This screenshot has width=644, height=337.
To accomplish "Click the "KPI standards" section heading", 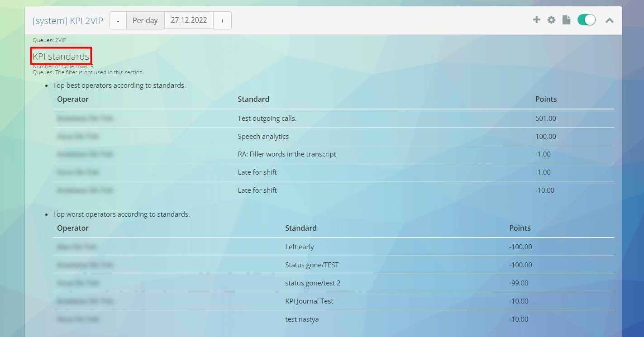I will 61,57.
